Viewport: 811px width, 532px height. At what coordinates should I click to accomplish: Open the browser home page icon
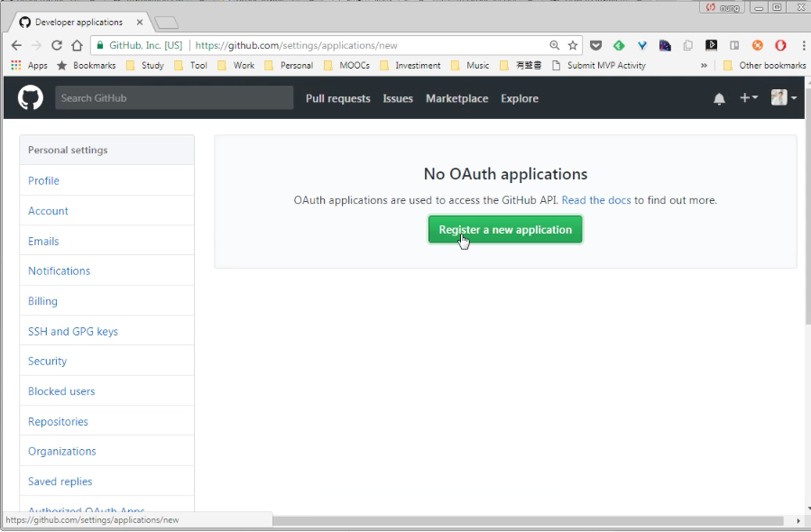coord(77,45)
